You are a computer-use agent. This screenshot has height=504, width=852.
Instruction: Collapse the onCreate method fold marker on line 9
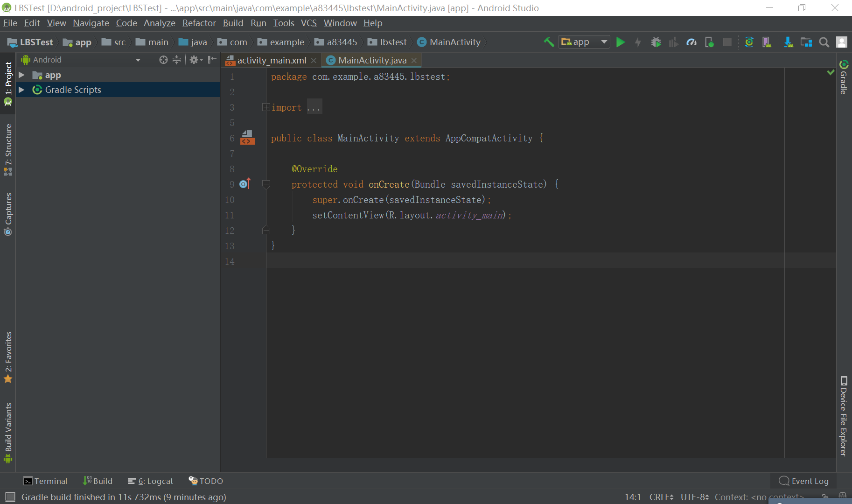(266, 184)
